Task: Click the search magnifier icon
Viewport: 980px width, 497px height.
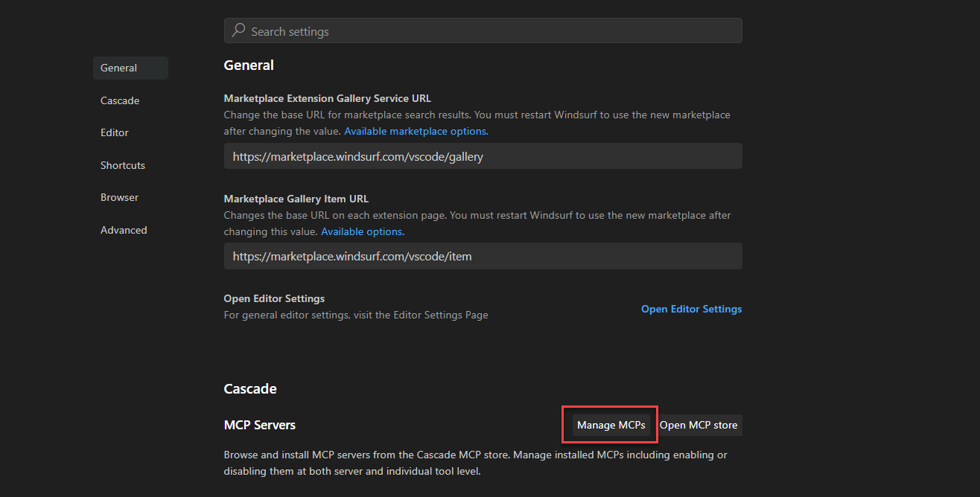Action: click(x=238, y=31)
